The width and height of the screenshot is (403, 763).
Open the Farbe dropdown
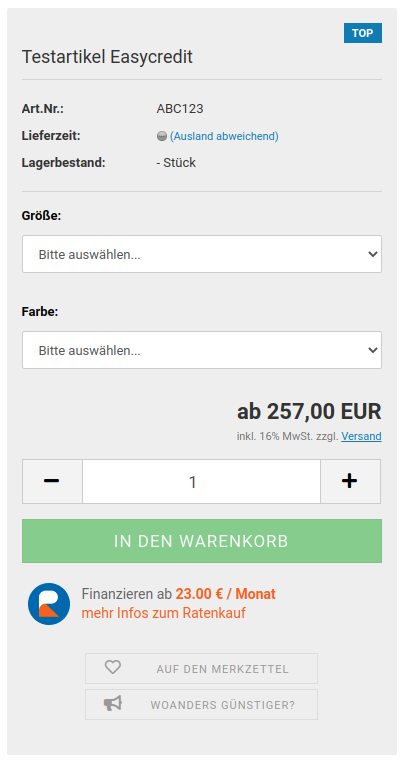[x=202, y=350]
